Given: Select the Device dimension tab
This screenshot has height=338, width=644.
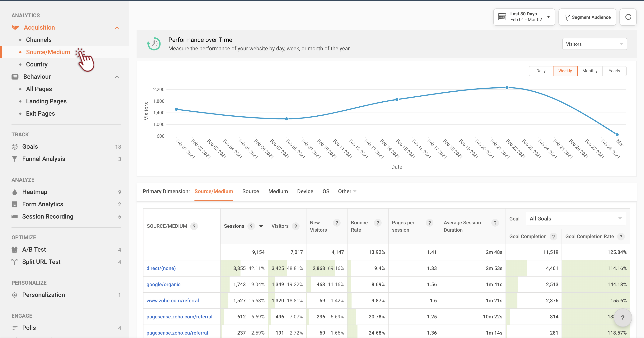Looking at the screenshot, I should coord(305,191).
